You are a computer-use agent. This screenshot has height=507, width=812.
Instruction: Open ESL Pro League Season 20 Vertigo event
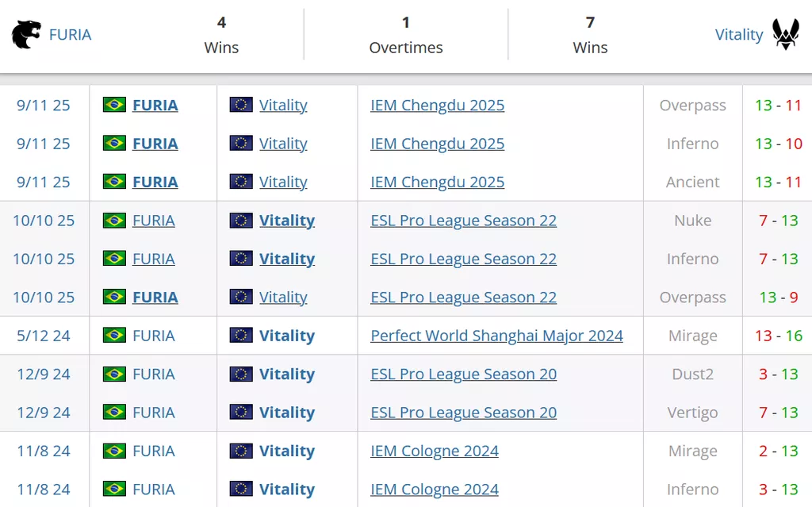[x=463, y=413]
